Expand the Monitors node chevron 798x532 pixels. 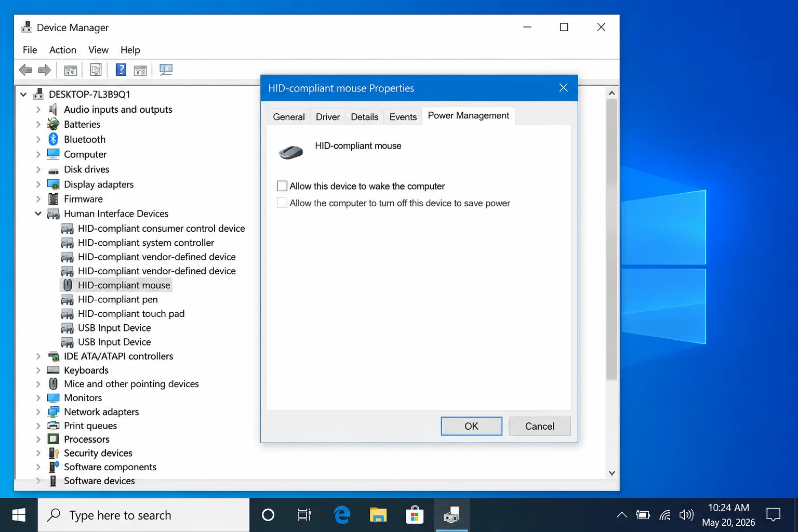(x=38, y=397)
